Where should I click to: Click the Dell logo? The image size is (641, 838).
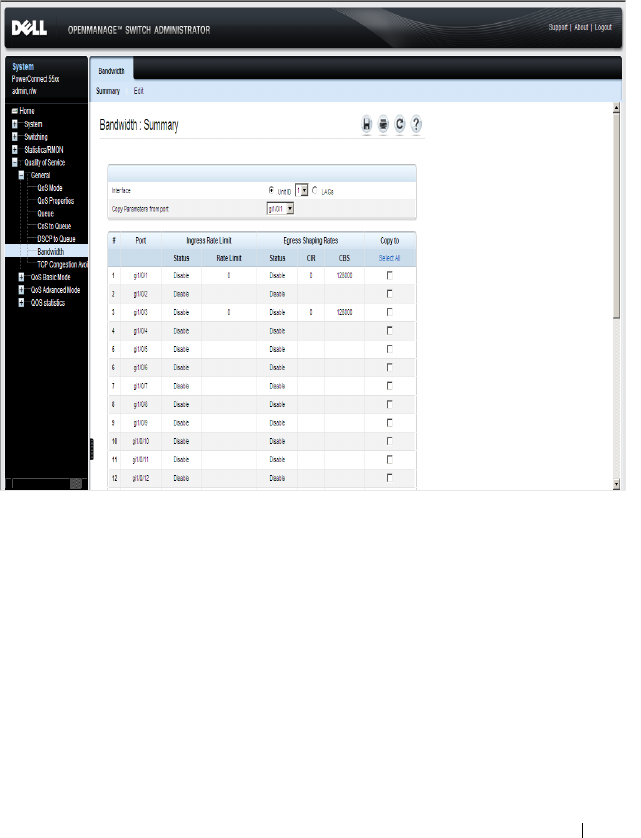(x=29, y=28)
